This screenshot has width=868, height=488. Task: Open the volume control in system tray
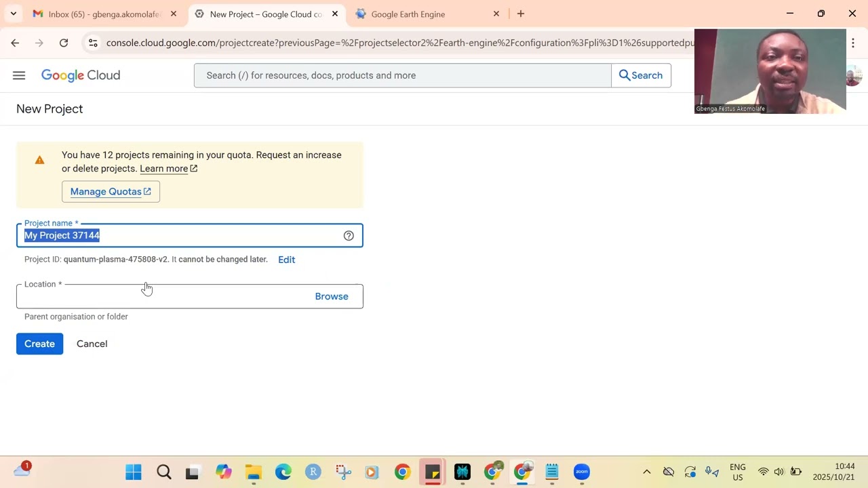tap(778, 472)
